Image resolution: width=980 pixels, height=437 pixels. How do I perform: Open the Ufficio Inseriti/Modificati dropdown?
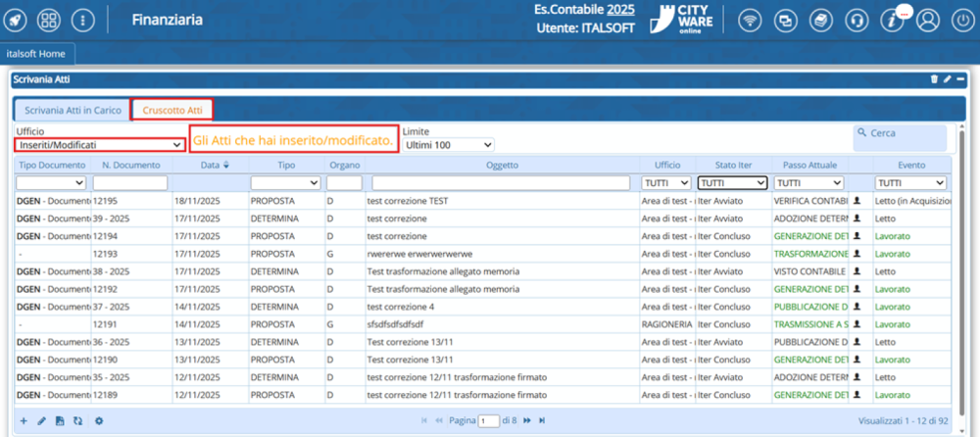tap(100, 145)
